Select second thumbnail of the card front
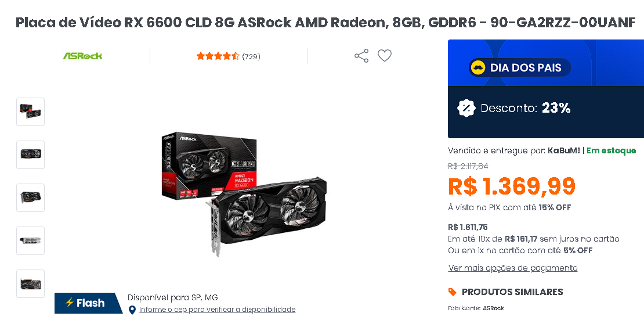This screenshot has width=644, height=327. (30, 154)
